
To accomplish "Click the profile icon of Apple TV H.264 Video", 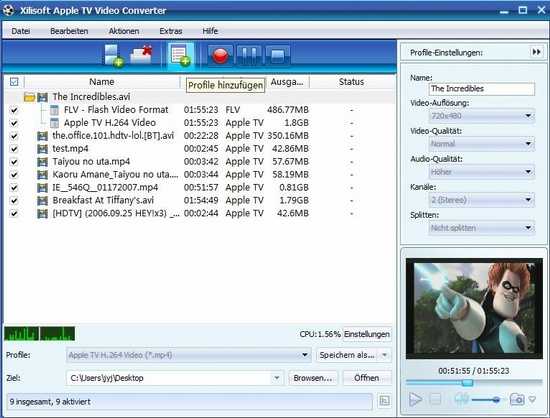I will click(x=54, y=123).
